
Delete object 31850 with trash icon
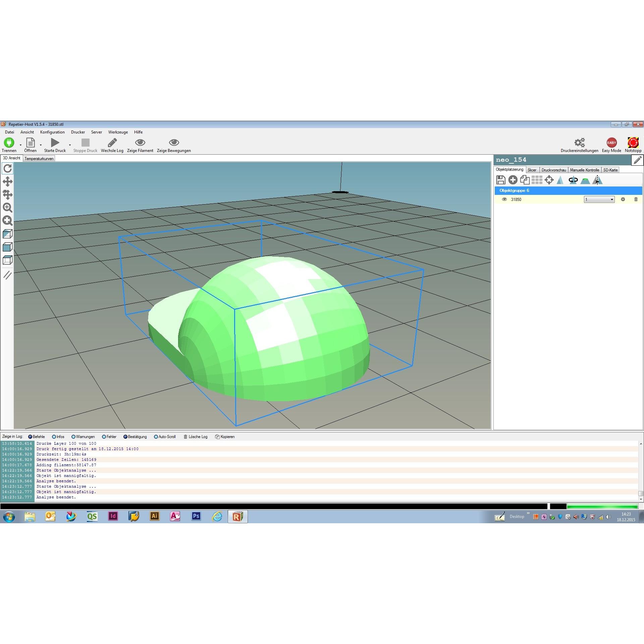(x=636, y=199)
